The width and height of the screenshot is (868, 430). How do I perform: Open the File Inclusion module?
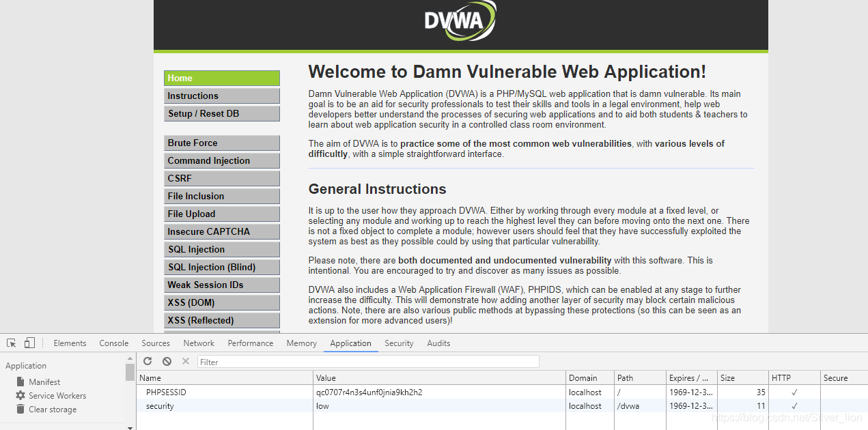(222, 196)
